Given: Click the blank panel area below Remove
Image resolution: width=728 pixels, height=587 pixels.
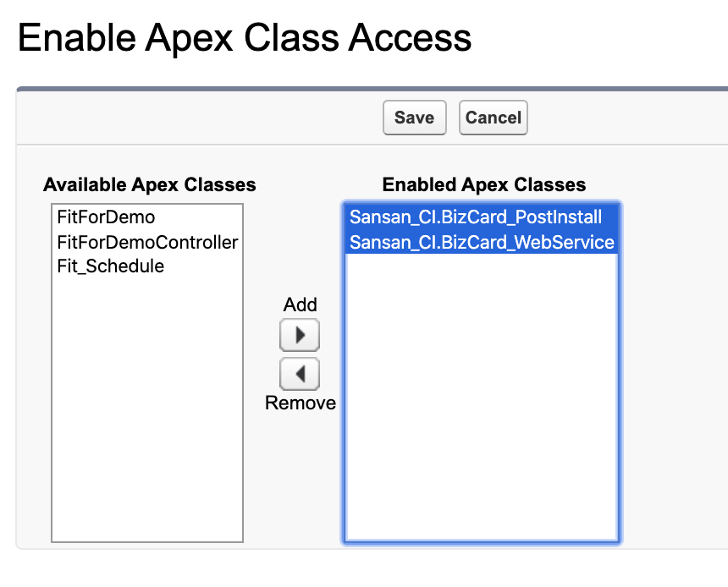Looking at the screenshot, I should click(x=301, y=482).
